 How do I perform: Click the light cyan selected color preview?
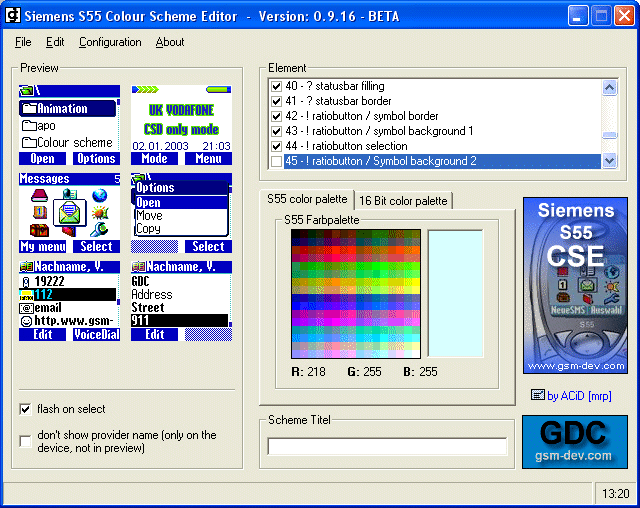coord(455,294)
